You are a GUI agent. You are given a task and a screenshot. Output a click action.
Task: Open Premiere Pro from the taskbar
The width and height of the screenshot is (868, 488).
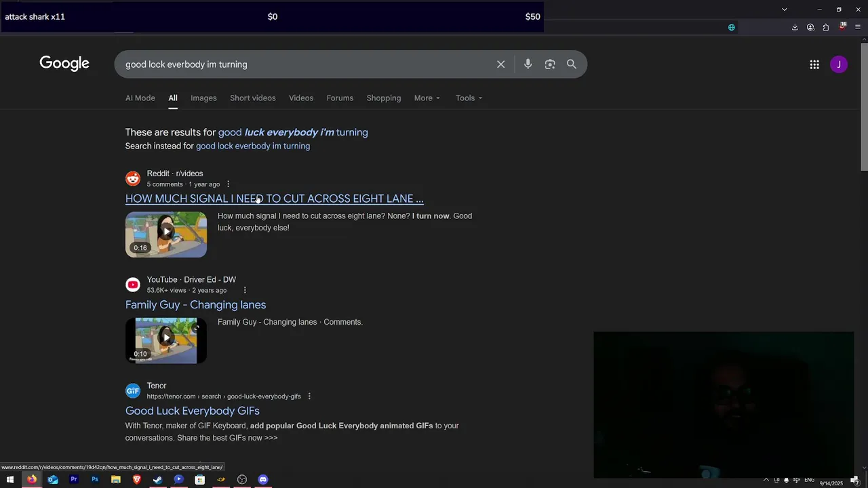pyautogui.click(x=74, y=480)
